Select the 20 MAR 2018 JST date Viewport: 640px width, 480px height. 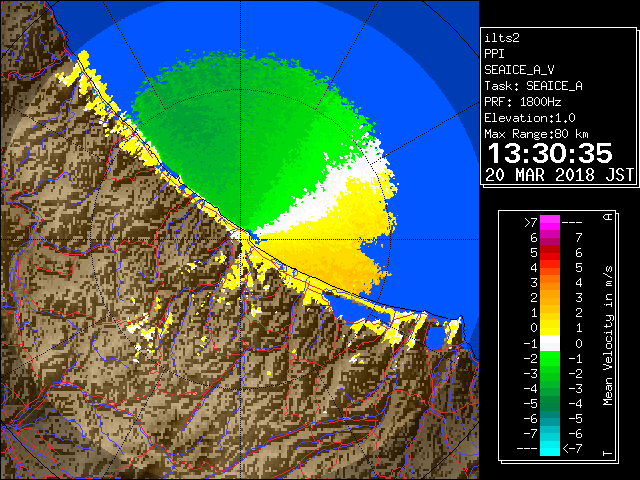point(559,175)
